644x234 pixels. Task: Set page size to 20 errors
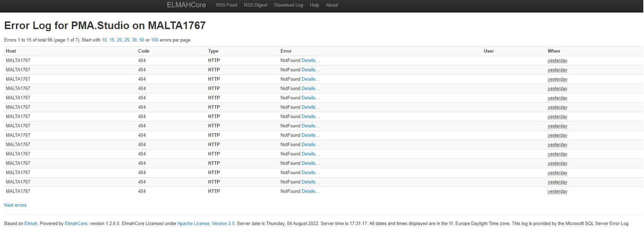point(120,40)
